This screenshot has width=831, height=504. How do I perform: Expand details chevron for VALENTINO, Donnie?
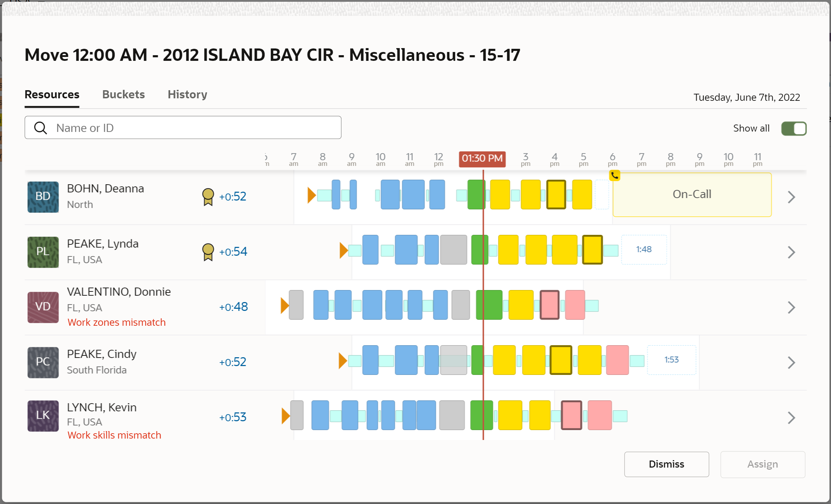791,307
